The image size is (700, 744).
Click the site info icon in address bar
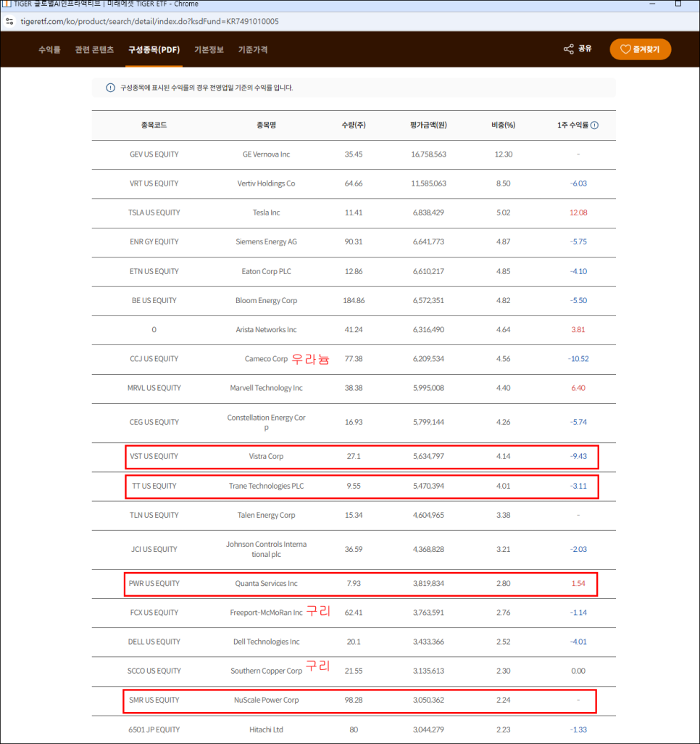point(9,21)
